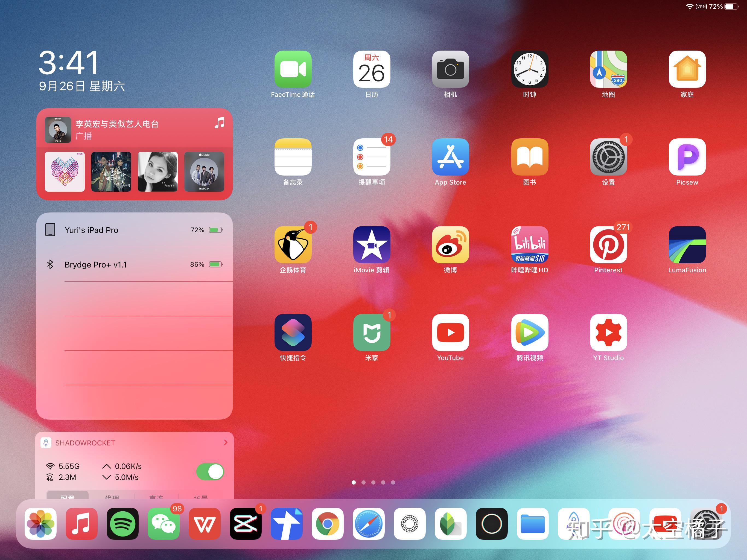Launch Chrome from the dock
Viewport: 747px width, 560px height.
pos(328,524)
